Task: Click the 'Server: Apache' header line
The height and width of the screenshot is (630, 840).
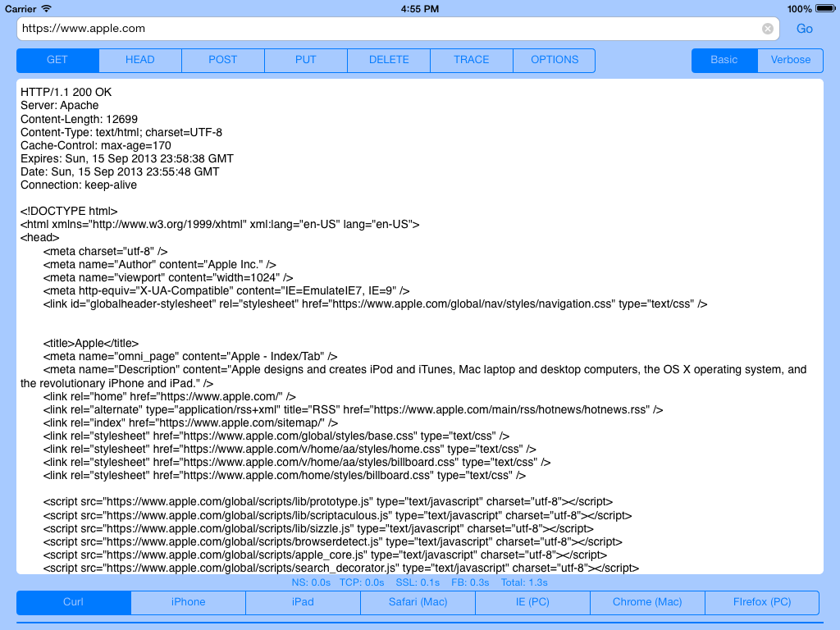Action: point(59,106)
